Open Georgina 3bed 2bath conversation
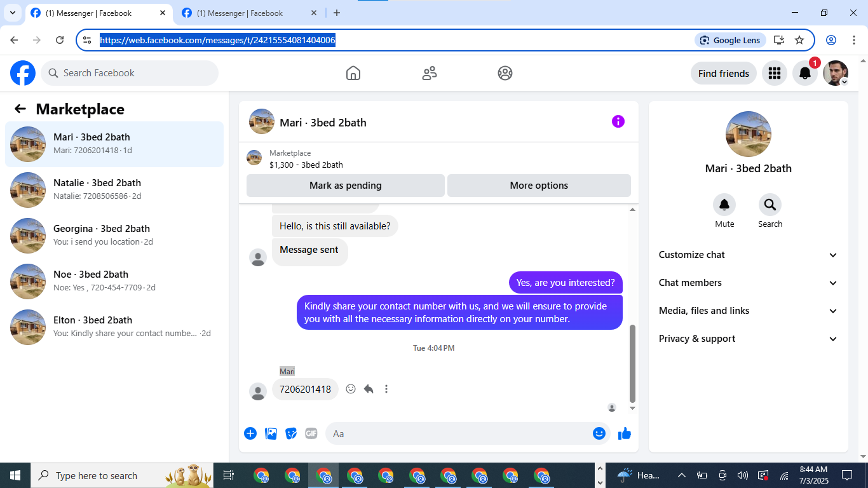Viewport: 868px width, 488px height. (x=114, y=236)
